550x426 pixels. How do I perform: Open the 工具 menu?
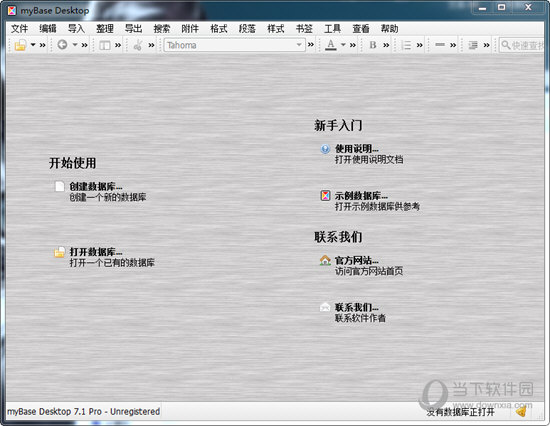(333, 28)
